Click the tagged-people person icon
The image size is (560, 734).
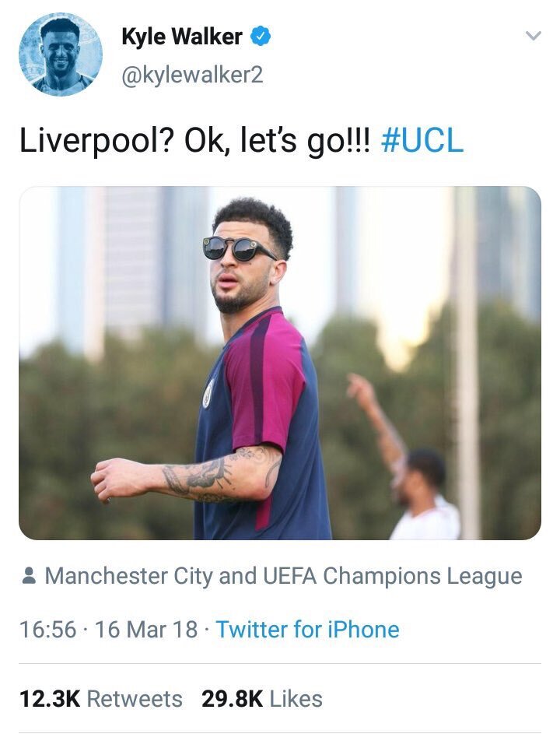point(30,576)
